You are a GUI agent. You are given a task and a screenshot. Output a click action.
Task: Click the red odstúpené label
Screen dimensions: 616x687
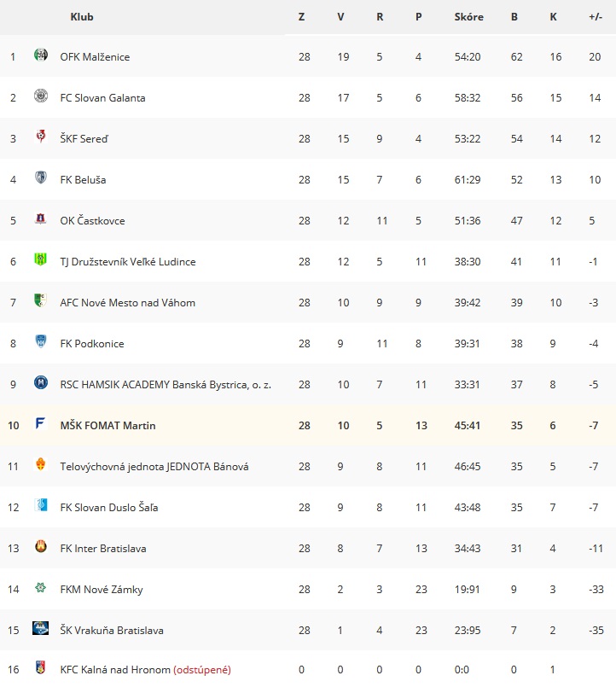tap(202, 670)
